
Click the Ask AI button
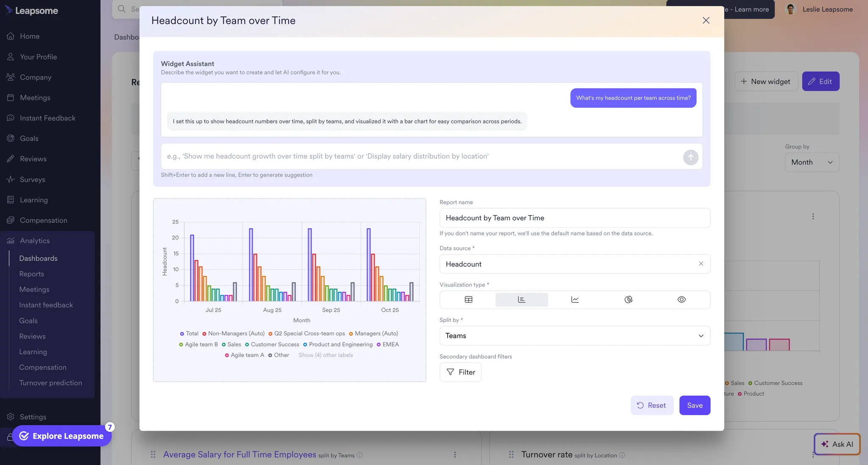(x=837, y=444)
